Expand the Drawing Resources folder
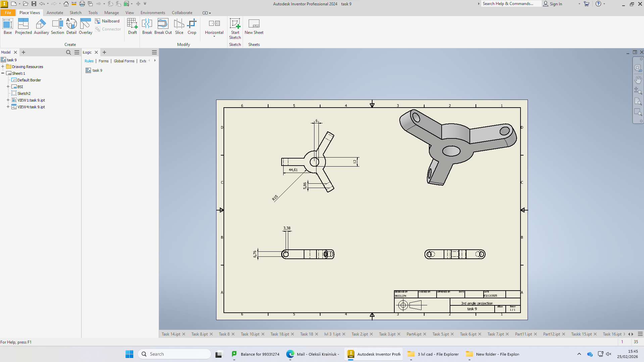Viewport: 644px width, 362px height. pyautogui.click(x=3, y=67)
